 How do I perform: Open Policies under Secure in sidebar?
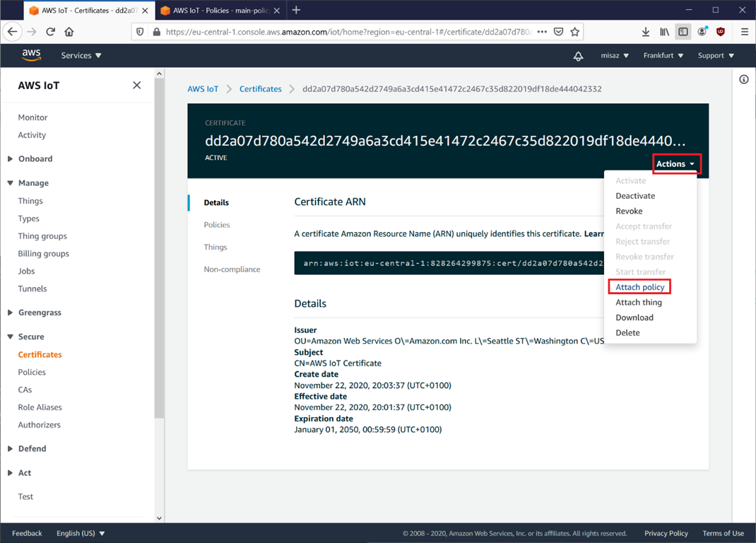coord(32,372)
